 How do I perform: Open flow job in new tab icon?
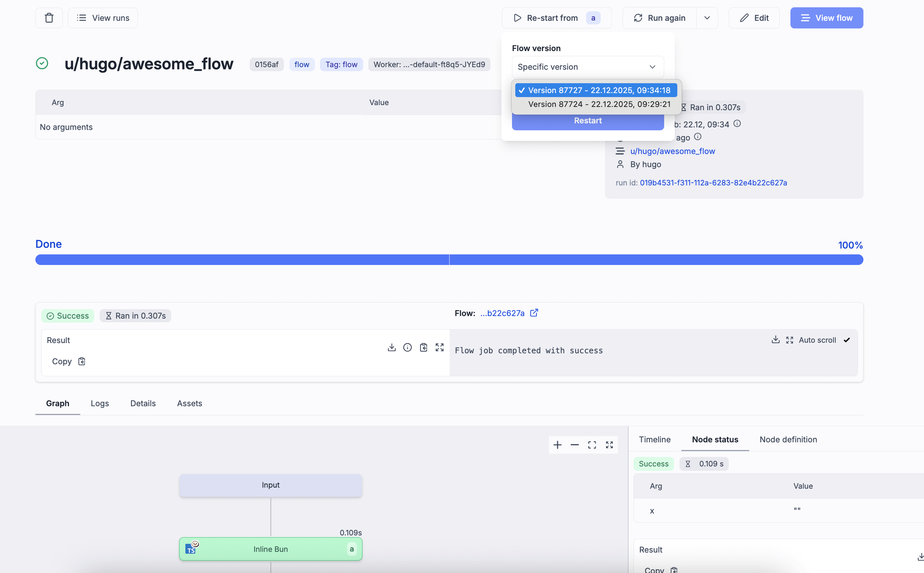point(534,313)
